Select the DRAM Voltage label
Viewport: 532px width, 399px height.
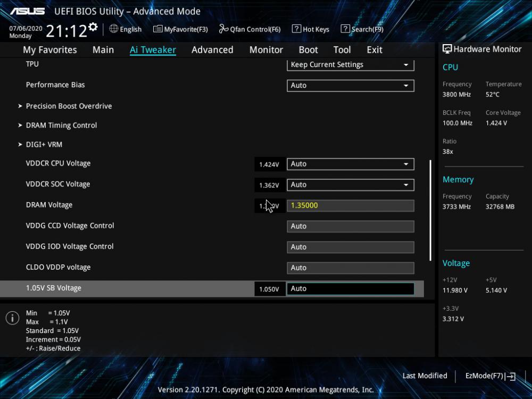[49, 205]
